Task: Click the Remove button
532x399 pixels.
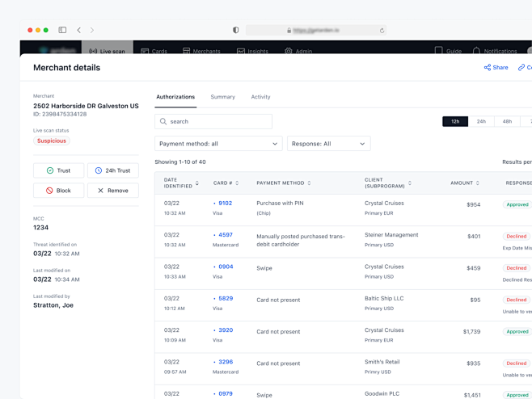Action: [113, 191]
